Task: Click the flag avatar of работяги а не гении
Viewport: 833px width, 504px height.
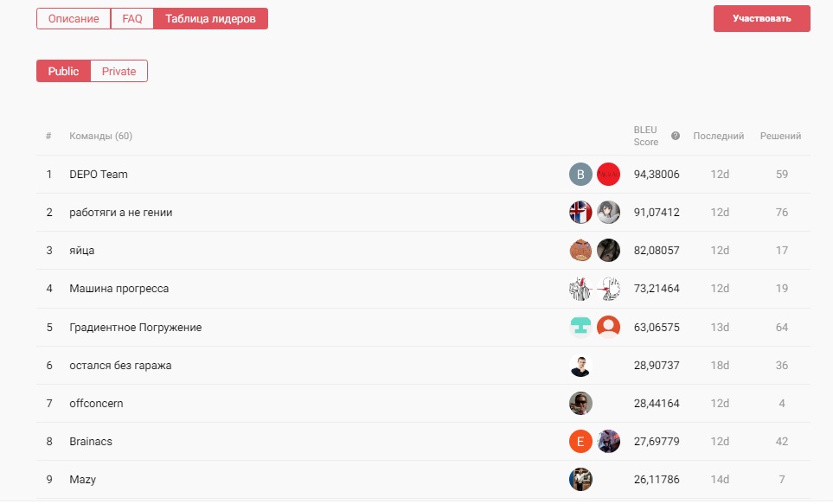Action: point(580,212)
